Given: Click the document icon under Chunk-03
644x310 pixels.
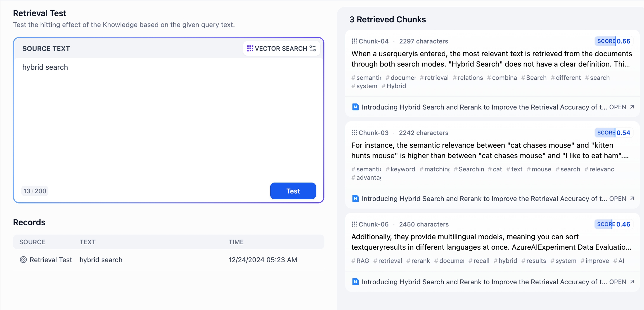Looking at the screenshot, I should pos(355,199).
